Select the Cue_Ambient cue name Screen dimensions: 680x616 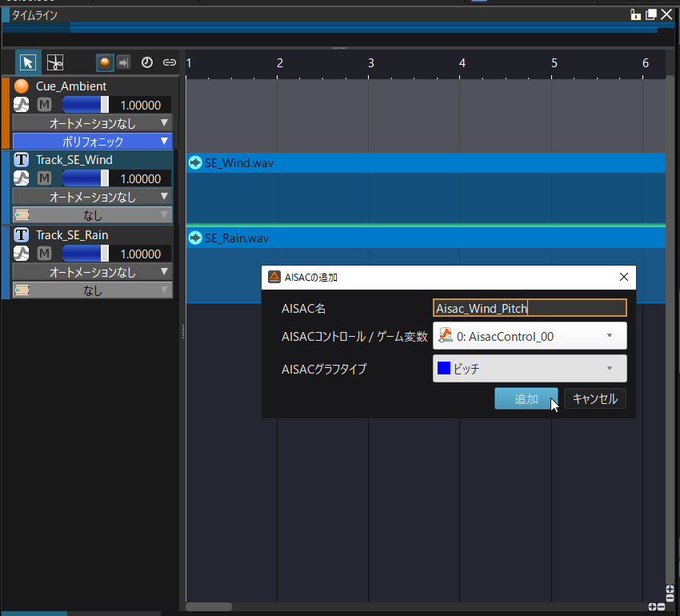[x=71, y=86]
